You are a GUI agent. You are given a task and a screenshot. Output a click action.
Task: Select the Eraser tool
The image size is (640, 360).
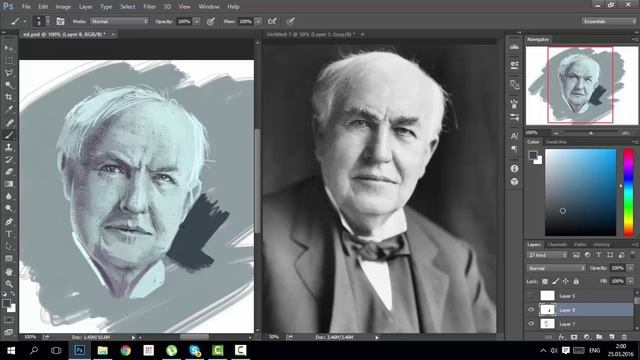coord(9,172)
